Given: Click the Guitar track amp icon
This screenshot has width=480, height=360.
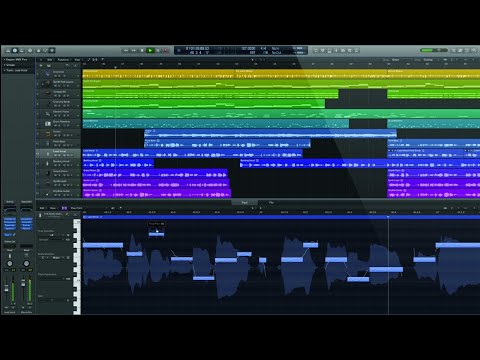Looking at the screenshot, I should tap(48, 133).
